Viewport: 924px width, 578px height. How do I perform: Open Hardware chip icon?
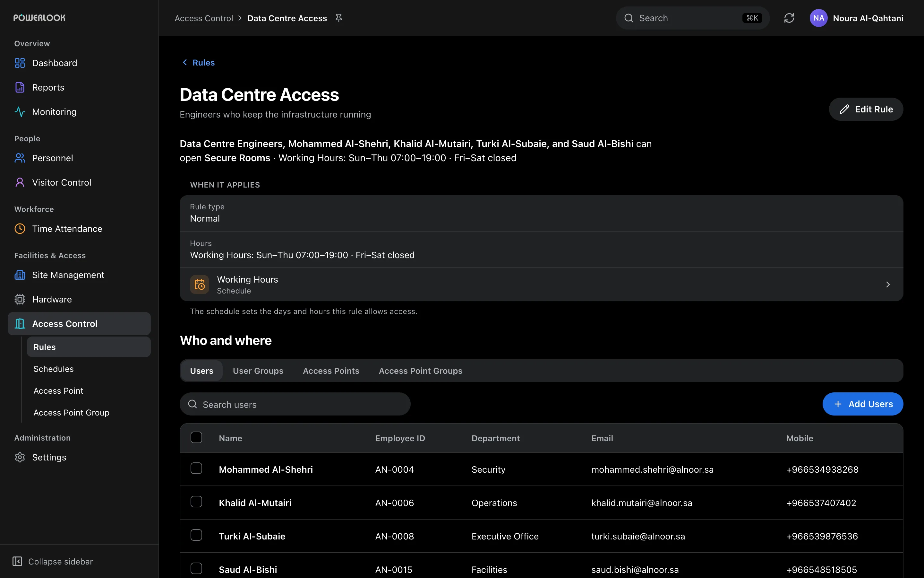pyautogui.click(x=20, y=300)
